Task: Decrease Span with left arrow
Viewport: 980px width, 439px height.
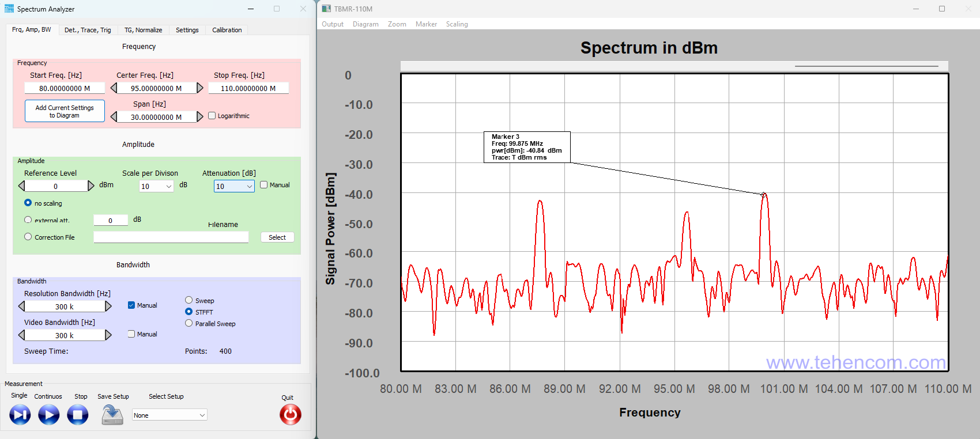Action: pyautogui.click(x=114, y=116)
